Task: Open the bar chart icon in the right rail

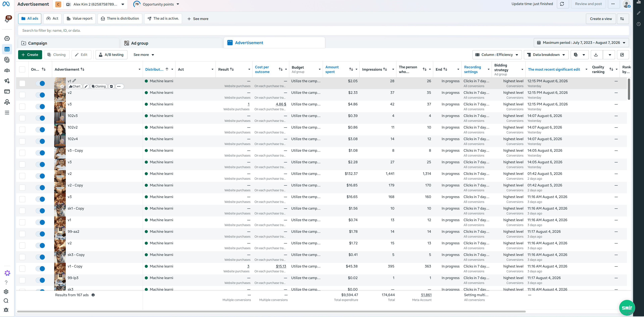Action: pyautogui.click(x=639, y=2)
